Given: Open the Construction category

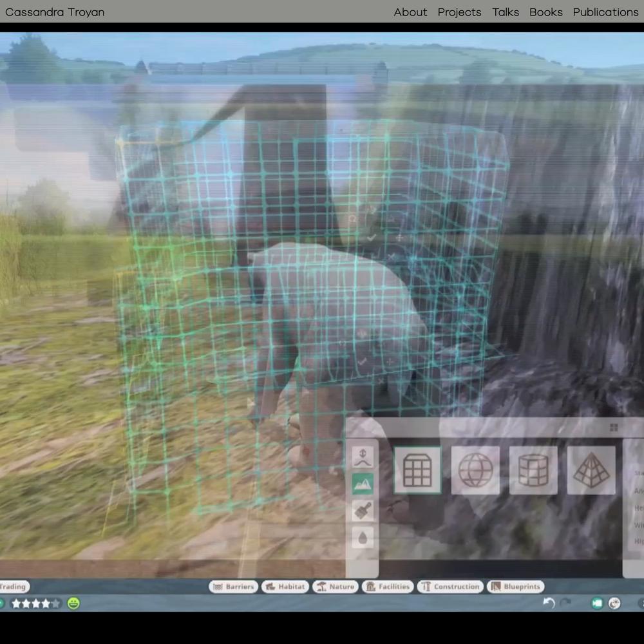Looking at the screenshot, I should (x=451, y=587).
